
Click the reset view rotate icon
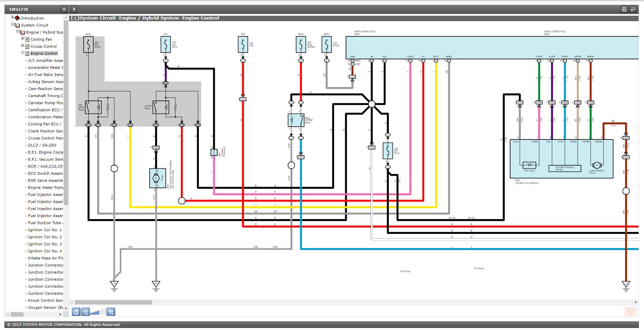click(76, 312)
